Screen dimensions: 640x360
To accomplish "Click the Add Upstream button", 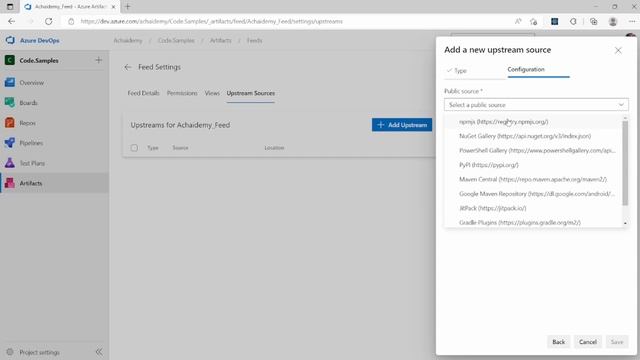I will click(402, 125).
